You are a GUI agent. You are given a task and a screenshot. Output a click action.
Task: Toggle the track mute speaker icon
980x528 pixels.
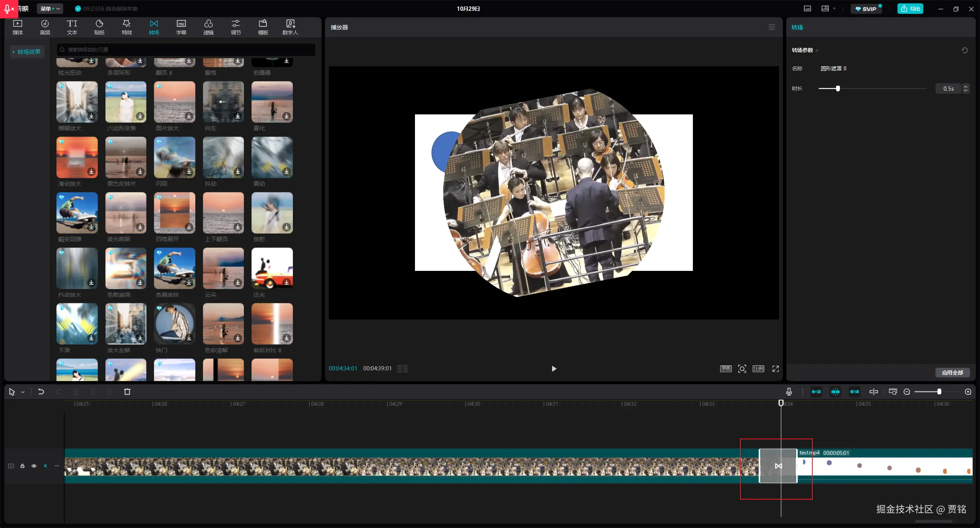[46, 466]
